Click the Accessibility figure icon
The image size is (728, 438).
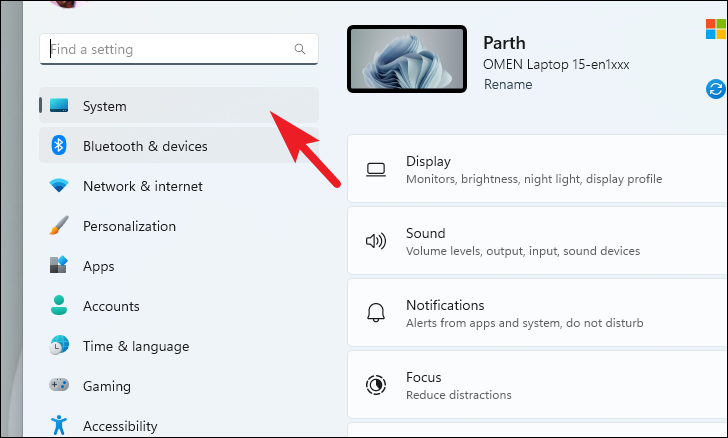pyautogui.click(x=59, y=425)
